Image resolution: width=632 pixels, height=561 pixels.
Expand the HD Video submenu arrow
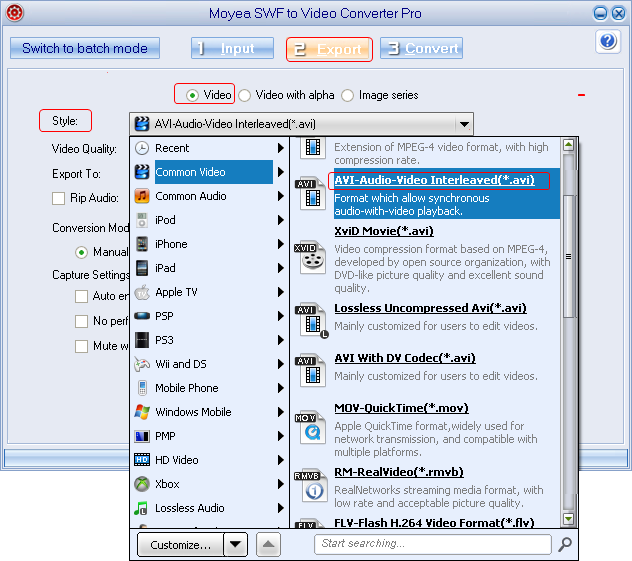(x=281, y=460)
